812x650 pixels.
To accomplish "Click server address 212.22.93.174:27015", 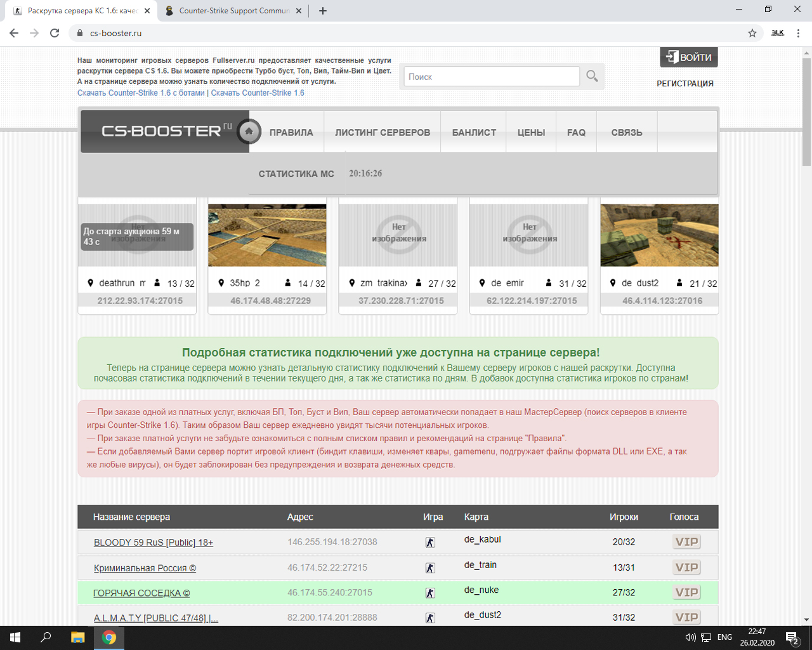I will click(140, 301).
